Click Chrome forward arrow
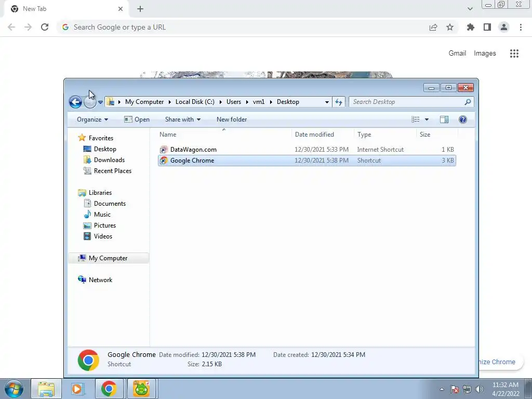 coord(28,27)
